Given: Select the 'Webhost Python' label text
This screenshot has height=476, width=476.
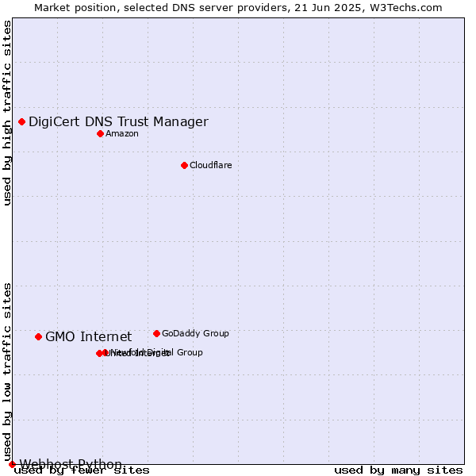Looking at the screenshot, I should tap(71, 464).
